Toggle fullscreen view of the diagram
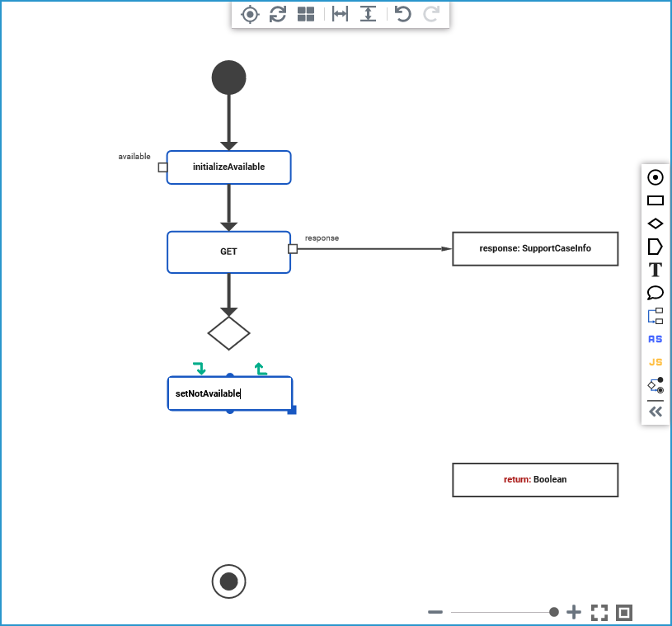Screen dimensions: 672x626 click(599, 612)
